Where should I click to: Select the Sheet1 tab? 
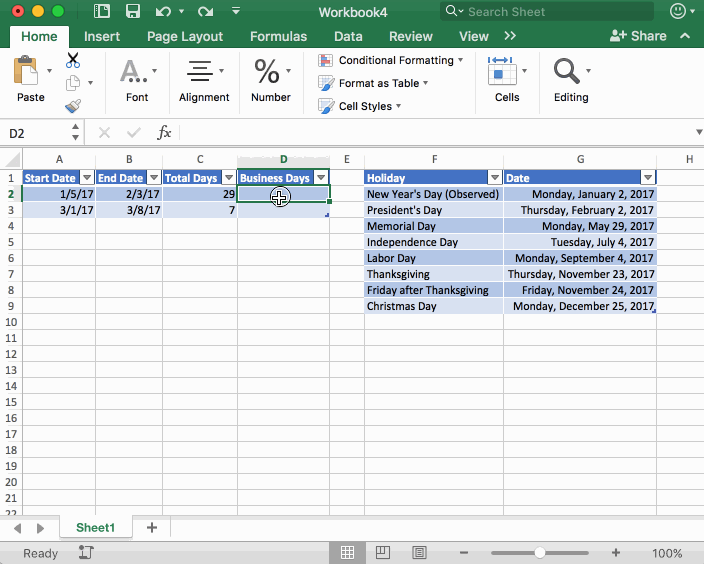(96, 528)
